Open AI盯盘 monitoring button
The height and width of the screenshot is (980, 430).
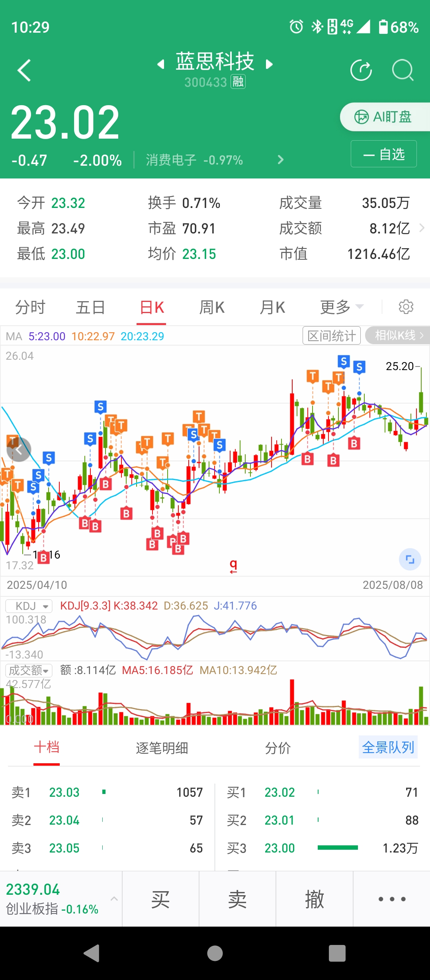point(385,117)
